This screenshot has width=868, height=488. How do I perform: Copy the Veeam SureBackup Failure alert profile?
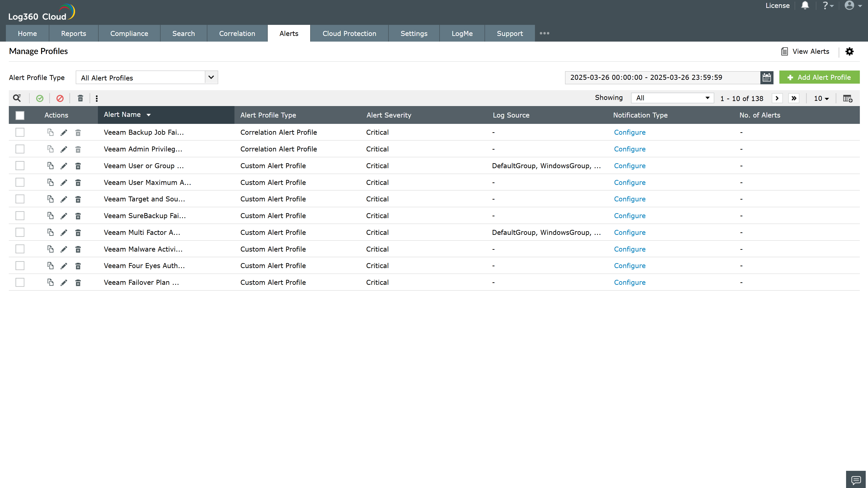[50, 216]
